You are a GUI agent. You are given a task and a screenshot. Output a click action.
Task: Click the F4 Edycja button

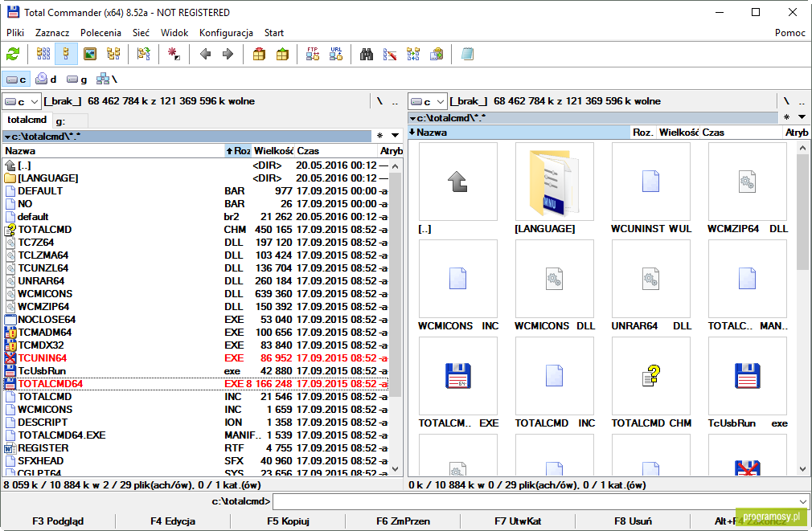click(173, 521)
